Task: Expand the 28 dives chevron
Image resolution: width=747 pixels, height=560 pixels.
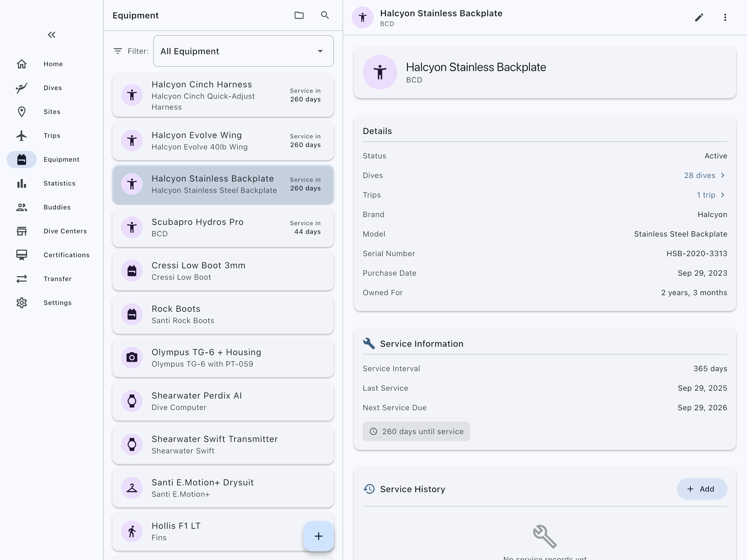Action: 723,175
